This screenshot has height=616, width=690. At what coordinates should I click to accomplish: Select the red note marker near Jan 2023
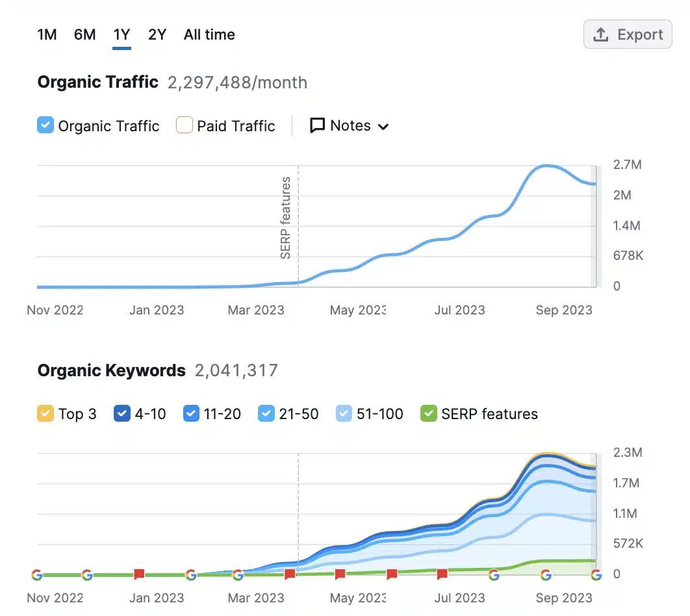click(x=140, y=573)
